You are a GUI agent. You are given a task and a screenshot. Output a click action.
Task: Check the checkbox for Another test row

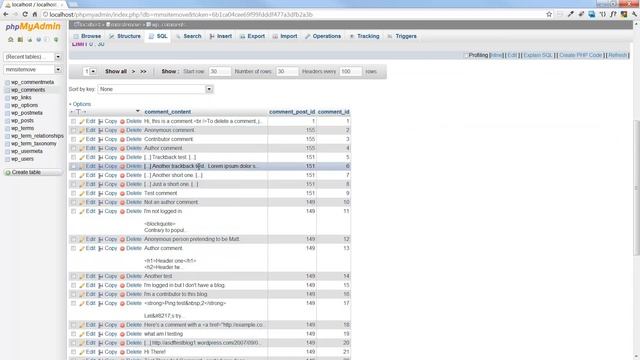pos(73,276)
